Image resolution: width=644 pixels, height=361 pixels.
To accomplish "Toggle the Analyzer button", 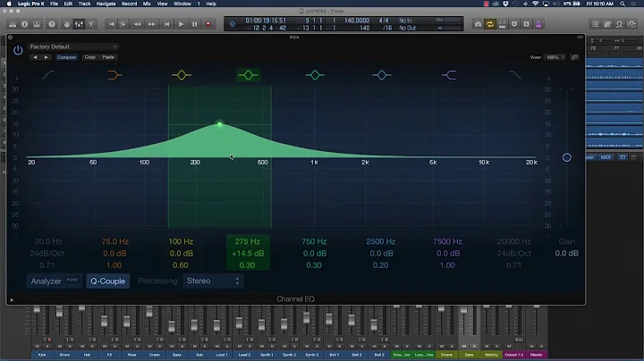I will click(55, 281).
